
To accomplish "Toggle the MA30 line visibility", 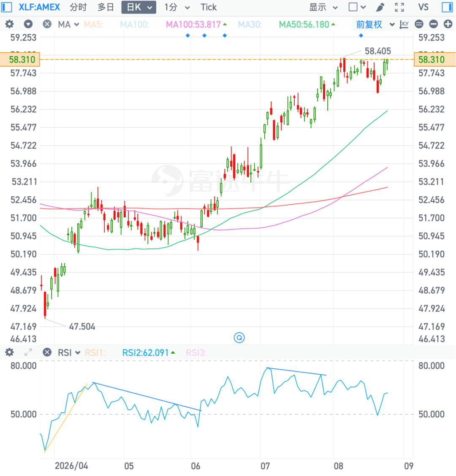I will (250, 24).
